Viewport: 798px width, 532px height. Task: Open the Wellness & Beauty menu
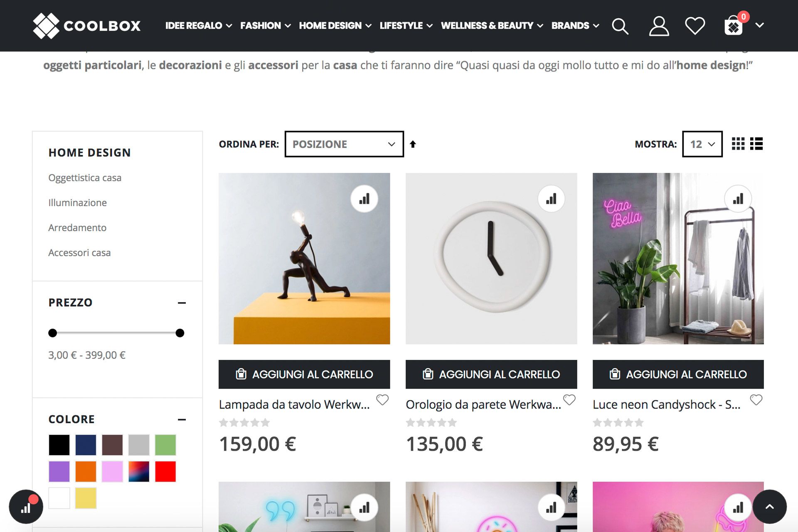(x=492, y=26)
